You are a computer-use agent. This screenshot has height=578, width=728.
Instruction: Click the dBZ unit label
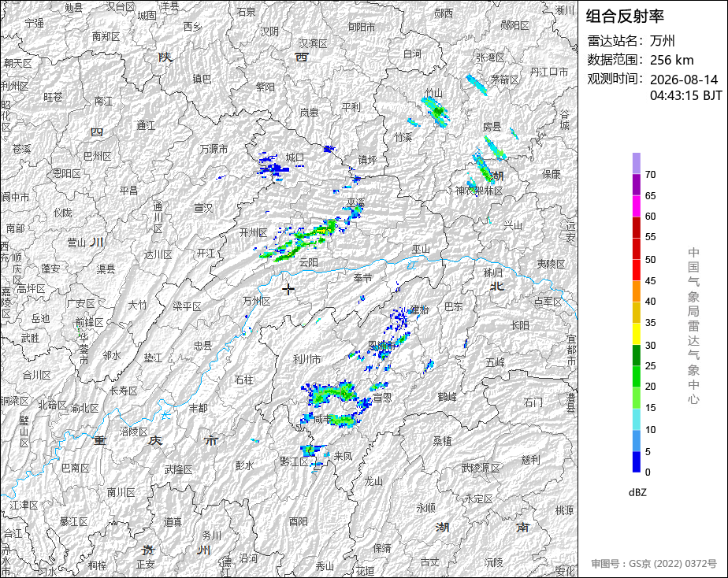tap(637, 493)
